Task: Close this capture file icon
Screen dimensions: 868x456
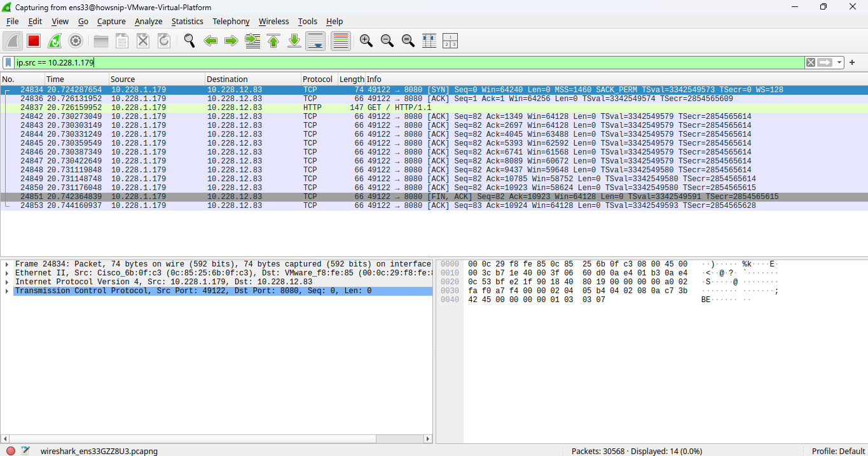Action: [x=143, y=41]
